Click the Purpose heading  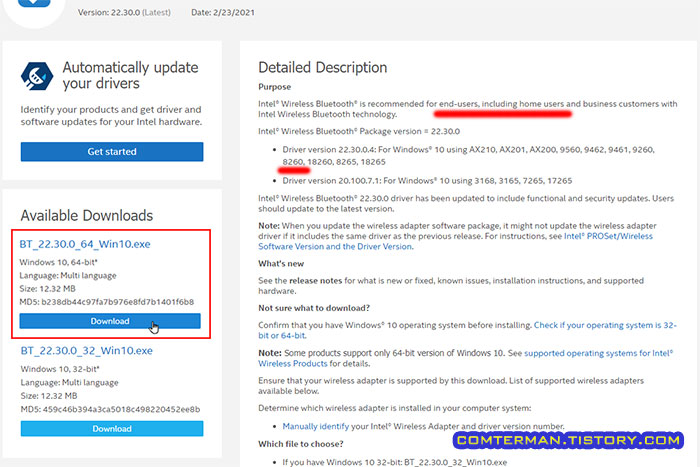pos(275,87)
